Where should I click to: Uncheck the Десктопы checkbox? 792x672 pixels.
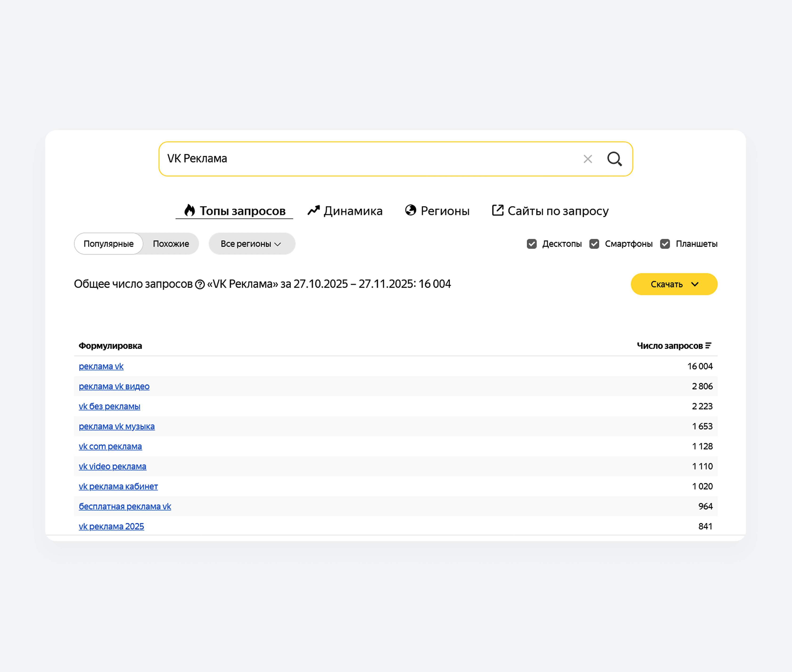532,244
